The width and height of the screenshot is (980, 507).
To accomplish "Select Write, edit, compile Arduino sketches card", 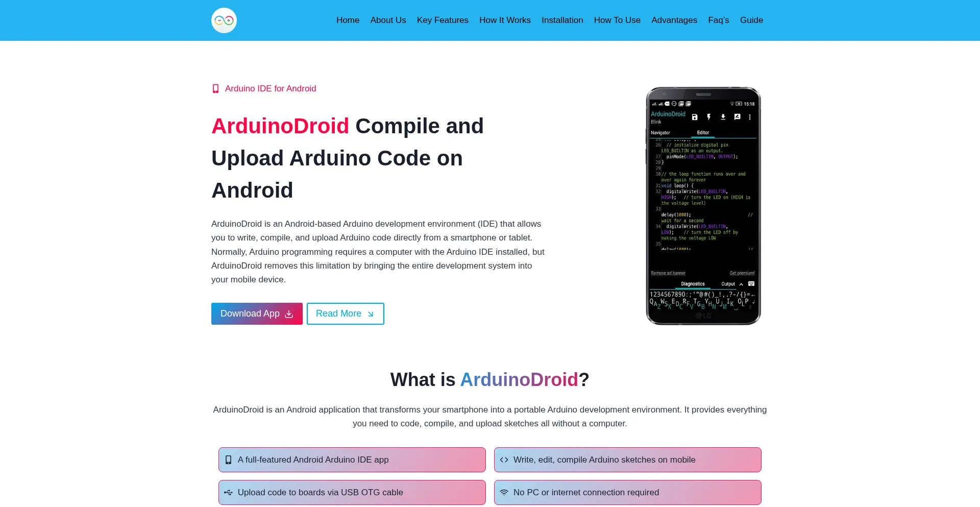I will [628, 460].
